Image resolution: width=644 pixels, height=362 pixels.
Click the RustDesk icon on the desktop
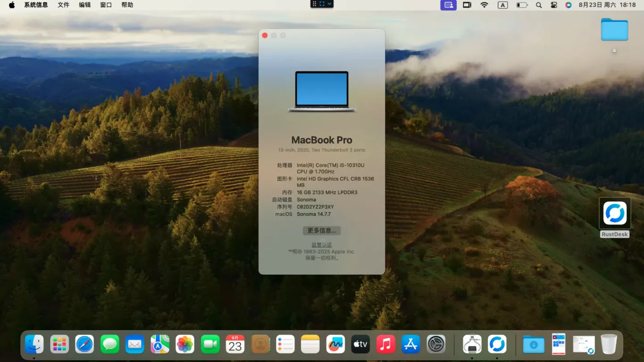click(x=614, y=213)
